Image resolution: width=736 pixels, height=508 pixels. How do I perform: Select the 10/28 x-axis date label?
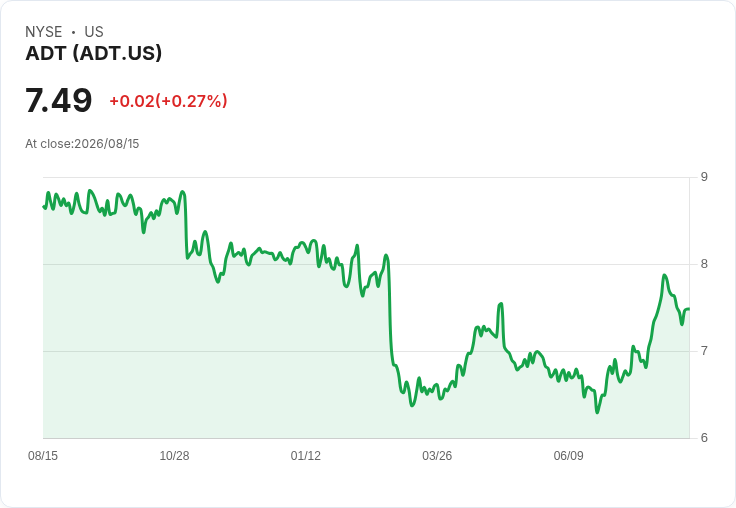tap(174, 455)
